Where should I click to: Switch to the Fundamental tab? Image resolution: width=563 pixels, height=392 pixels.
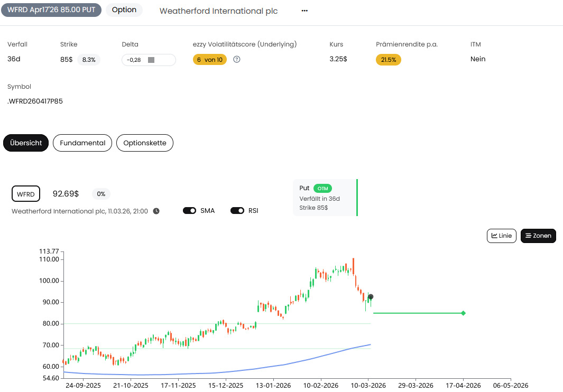[82, 143]
